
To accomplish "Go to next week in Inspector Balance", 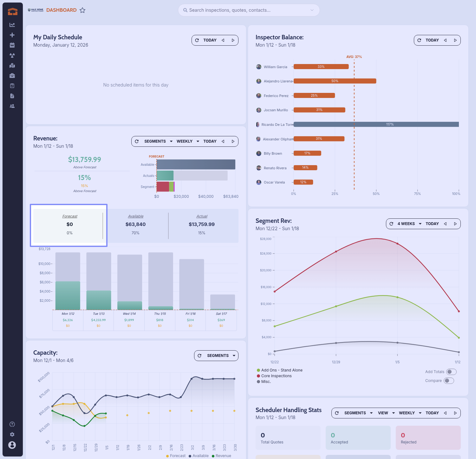I will (x=455, y=40).
